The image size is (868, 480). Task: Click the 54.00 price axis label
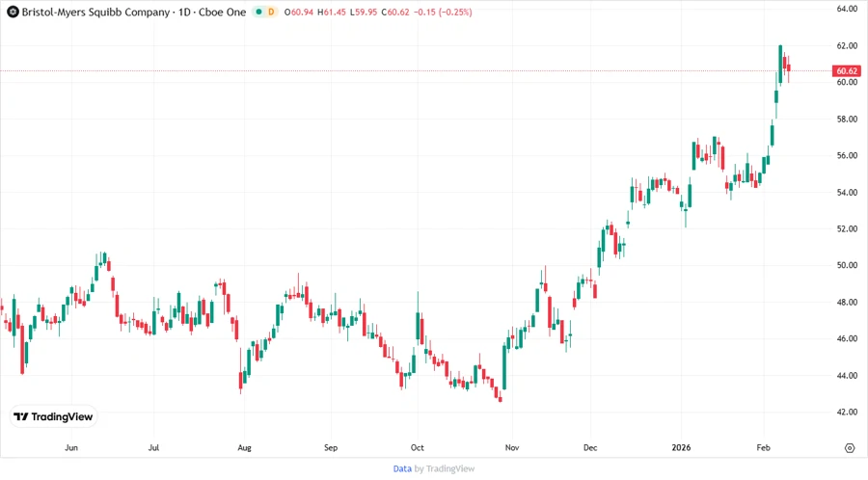[847, 193]
